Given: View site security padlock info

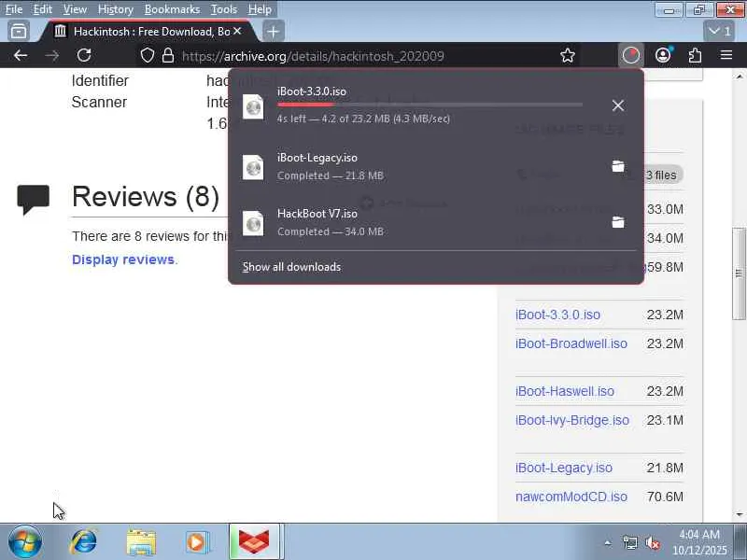Looking at the screenshot, I should click(168, 55).
